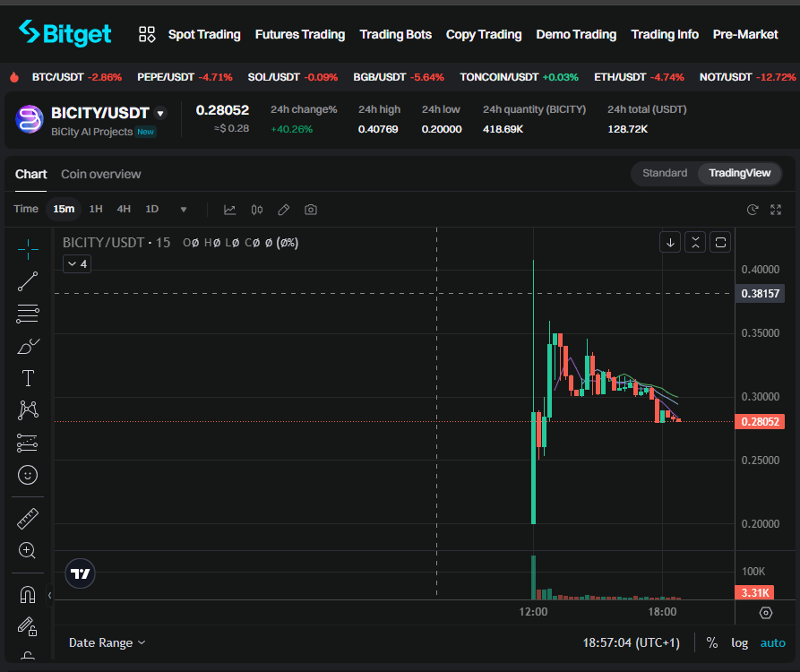Click the hot flame ticker icon
Image resolution: width=800 pixels, height=672 pixels.
click(14, 77)
